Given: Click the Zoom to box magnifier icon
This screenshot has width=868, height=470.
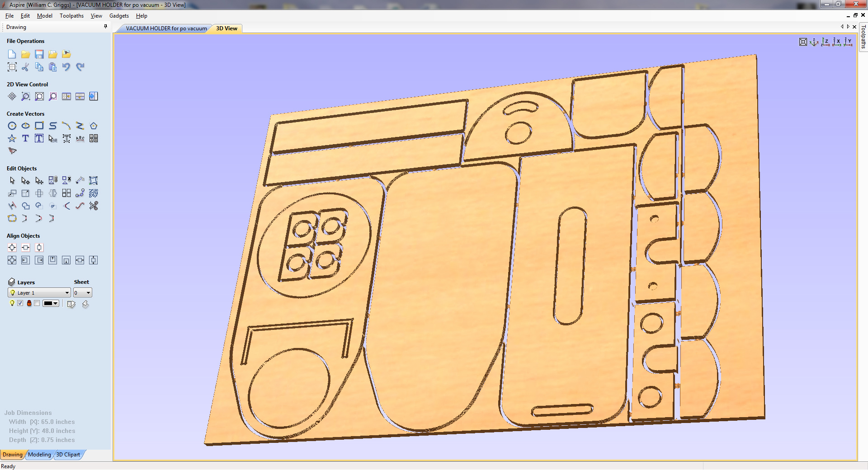Looking at the screenshot, I should pyautogui.click(x=26, y=96).
